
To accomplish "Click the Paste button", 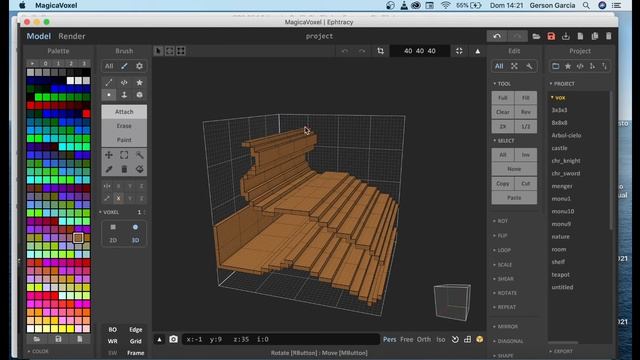I will click(x=514, y=198).
